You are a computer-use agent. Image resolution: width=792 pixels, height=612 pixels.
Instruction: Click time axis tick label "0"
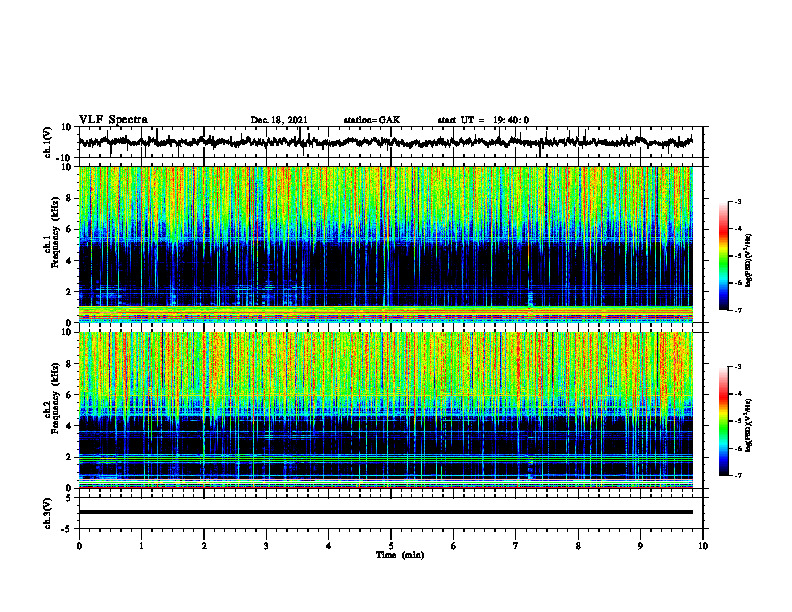pyautogui.click(x=79, y=546)
